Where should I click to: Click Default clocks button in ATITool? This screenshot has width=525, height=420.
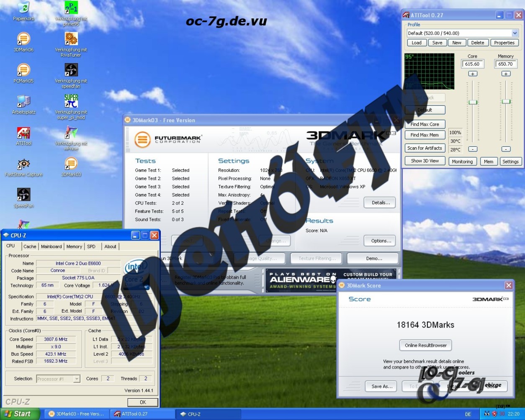425,110
